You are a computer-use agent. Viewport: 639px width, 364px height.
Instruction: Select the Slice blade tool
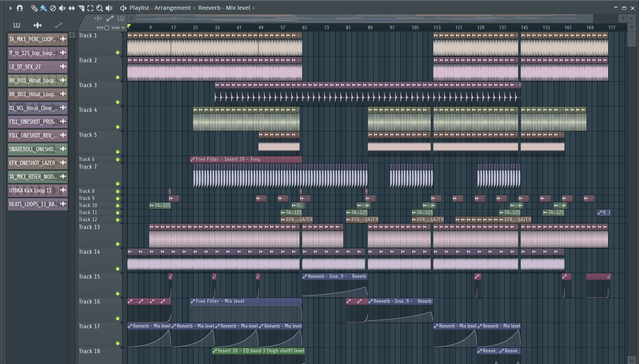[x=81, y=8]
